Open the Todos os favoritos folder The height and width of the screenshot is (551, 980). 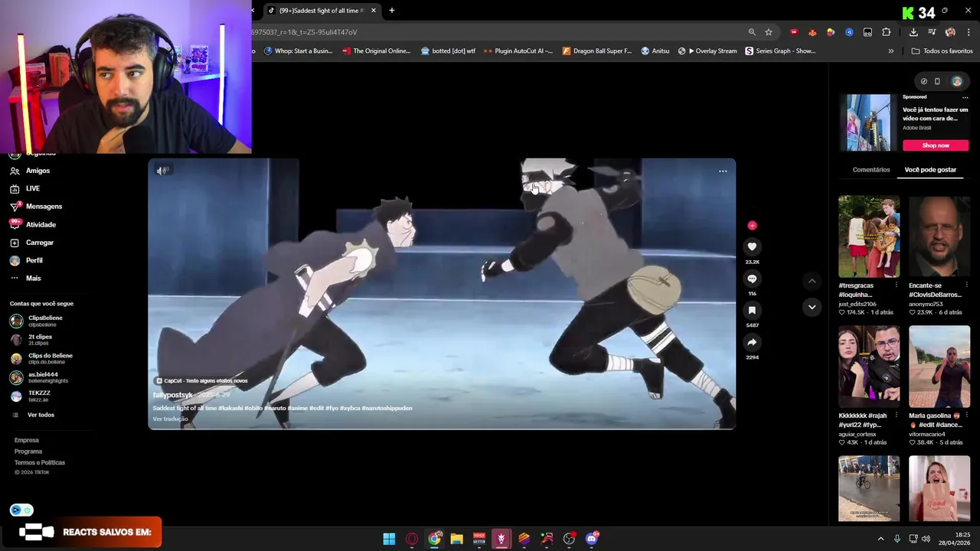(942, 51)
